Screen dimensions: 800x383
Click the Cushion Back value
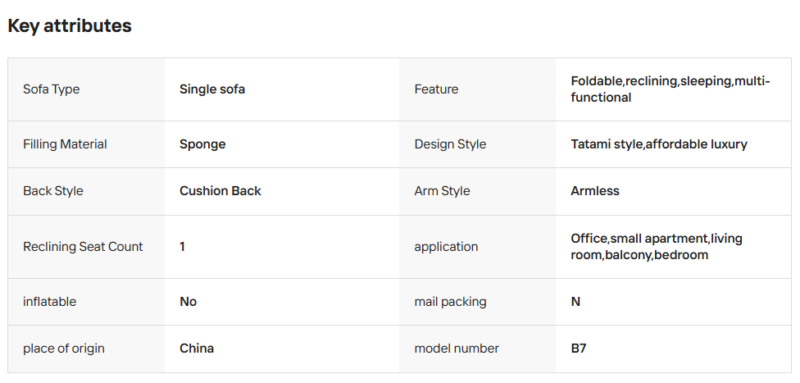coord(220,191)
